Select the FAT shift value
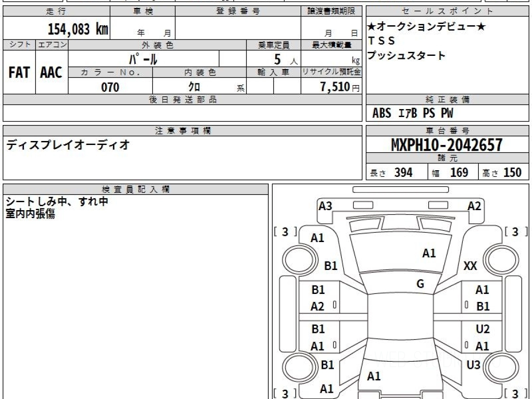Image resolution: width=532 pixels, height=399 pixels. (19, 72)
